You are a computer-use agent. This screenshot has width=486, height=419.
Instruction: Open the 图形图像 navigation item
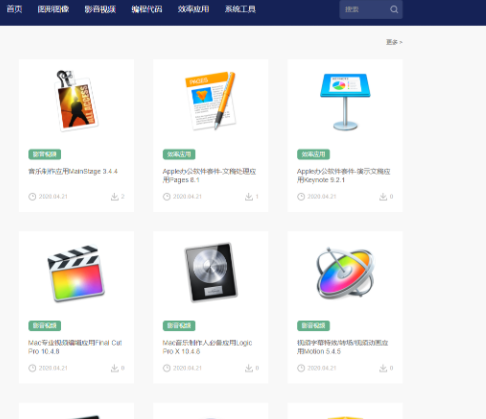point(53,9)
